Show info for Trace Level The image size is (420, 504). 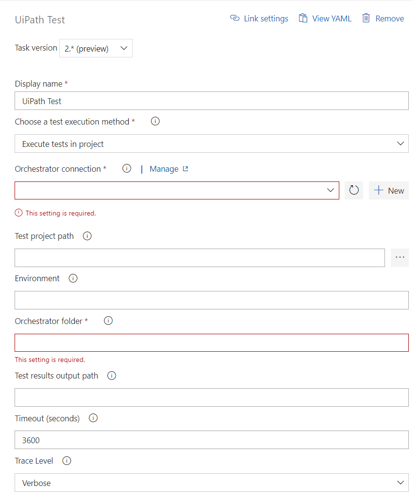pyautogui.click(x=67, y=461)
